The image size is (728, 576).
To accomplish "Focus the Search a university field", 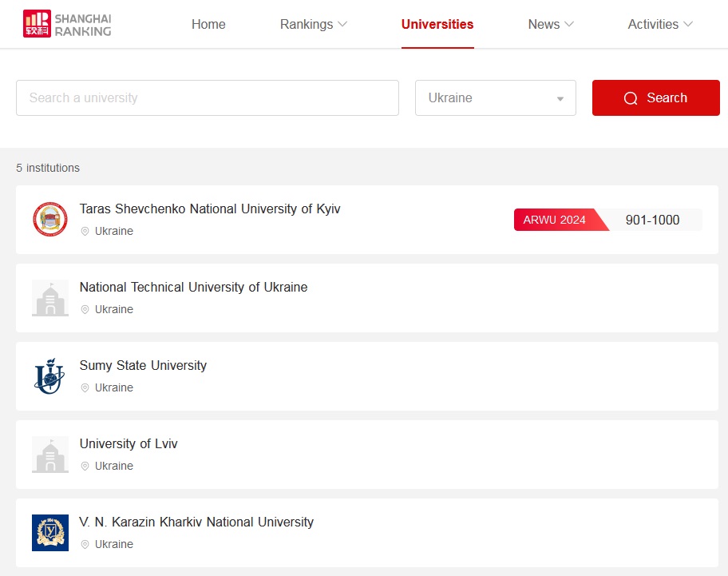I will (x=208, y=97).
